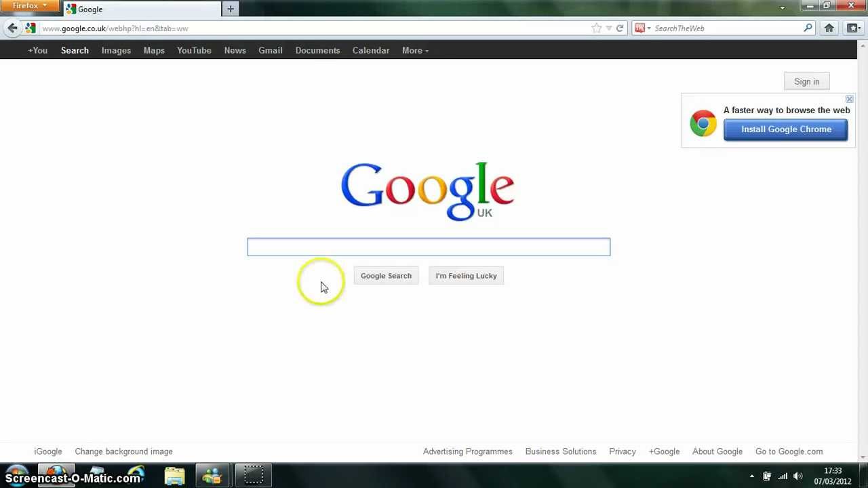Click the magnifier in the search bar
This screenshot has height=488, width=868.
(x=808, y=28)
